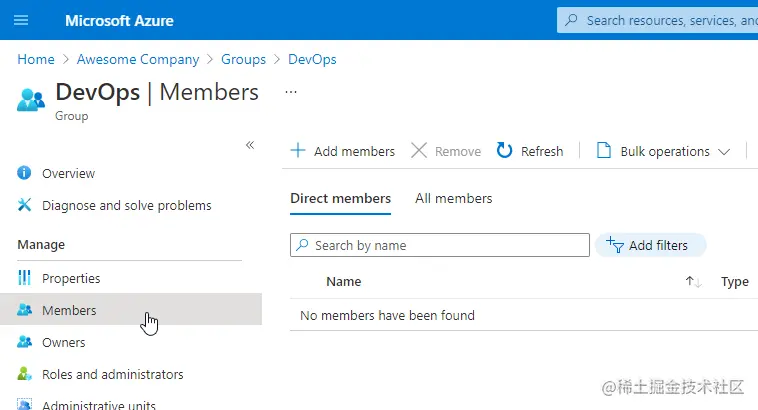The height and width of the screenshot is (410, 758).
Task: Click Roles and administrators icon
Action: pyautogui.click(x=24, y=374)
